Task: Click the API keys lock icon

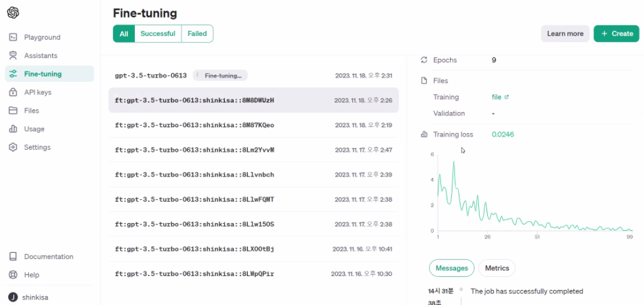Action: pos(13,92)
